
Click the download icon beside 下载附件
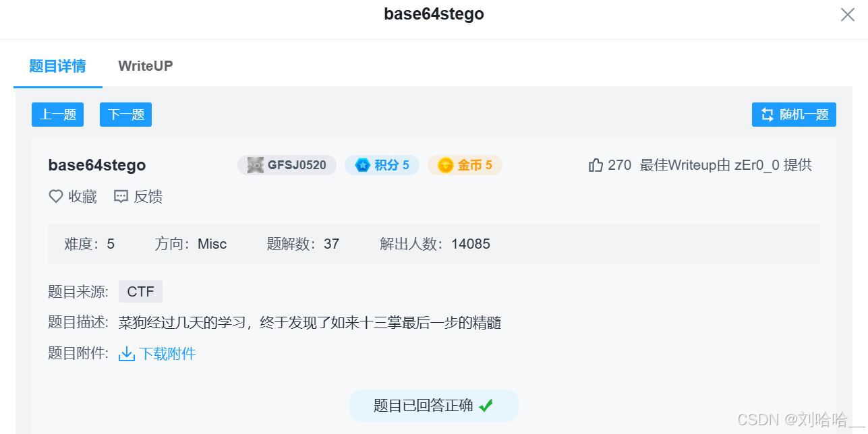(126, 353)
